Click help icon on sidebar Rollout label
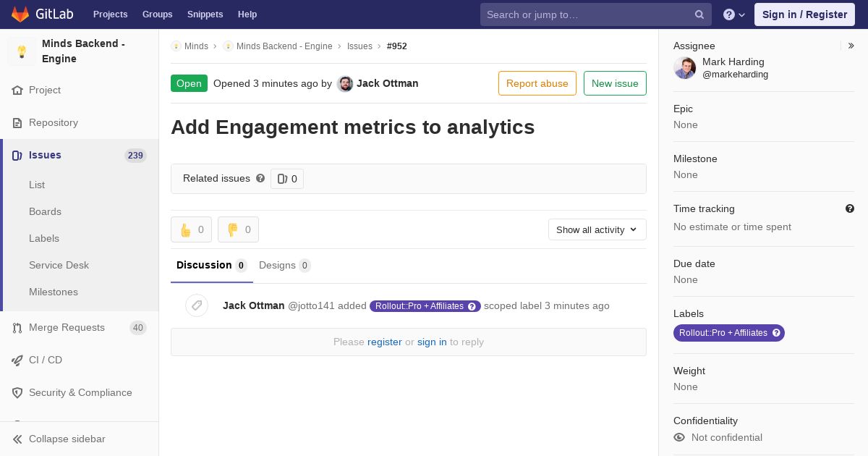 [x=776, y=333]
